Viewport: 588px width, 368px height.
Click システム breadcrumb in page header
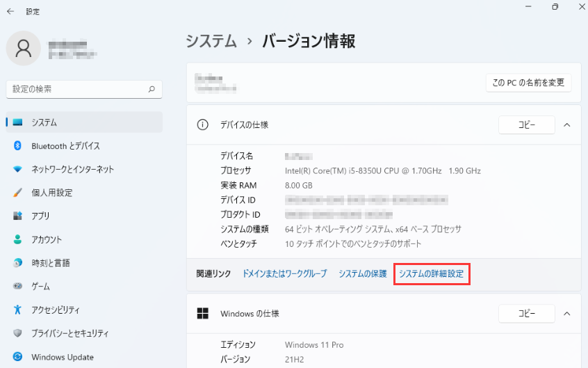point(211,40)
